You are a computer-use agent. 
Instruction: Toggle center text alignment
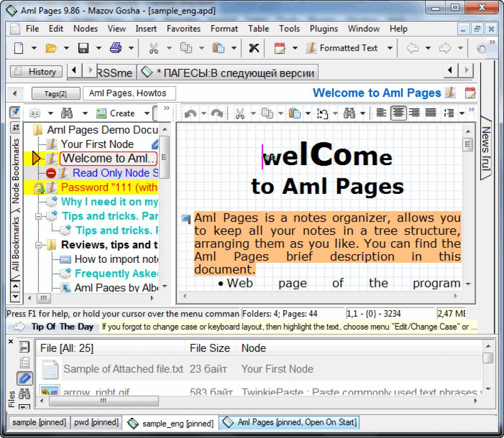(x=398, y=113)
